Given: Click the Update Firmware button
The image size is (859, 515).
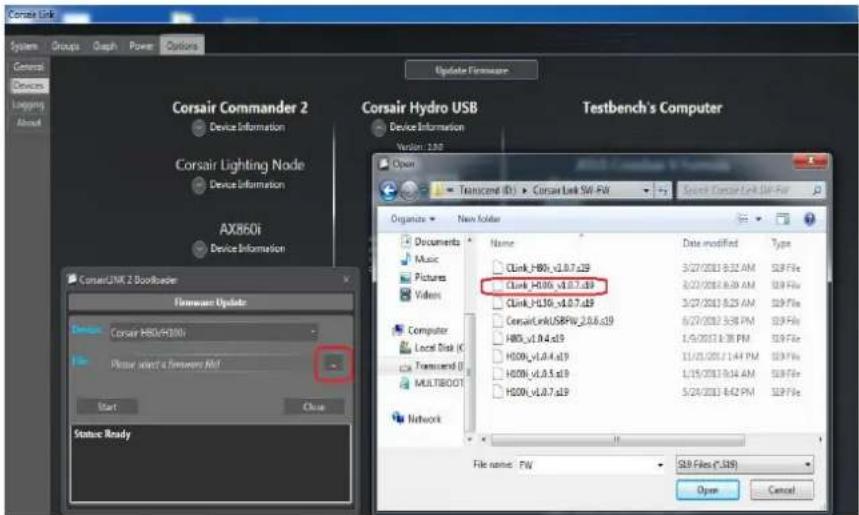Looking at the screenshot, I should pyautogui.click(x=471, y=70).
